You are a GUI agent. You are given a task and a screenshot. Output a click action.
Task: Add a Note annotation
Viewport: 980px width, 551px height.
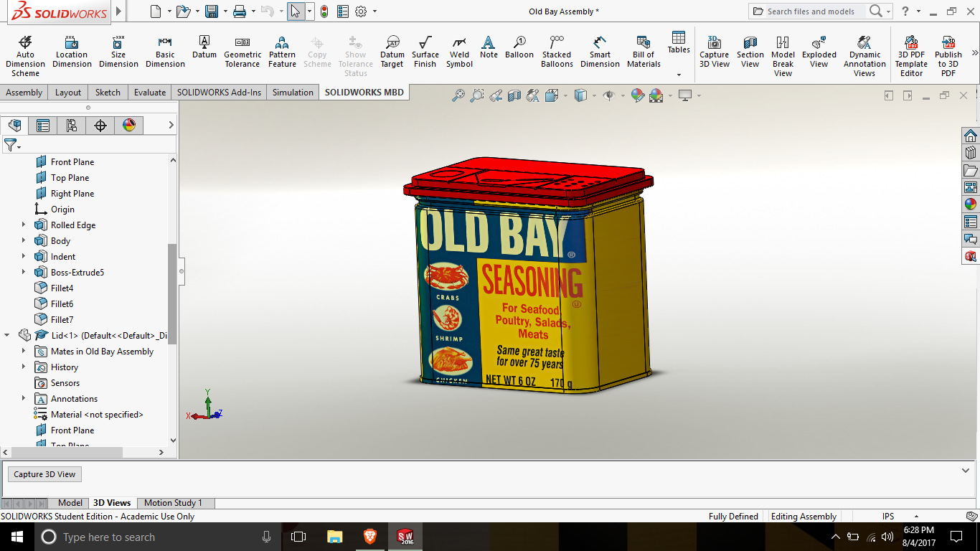pos(489,47)
